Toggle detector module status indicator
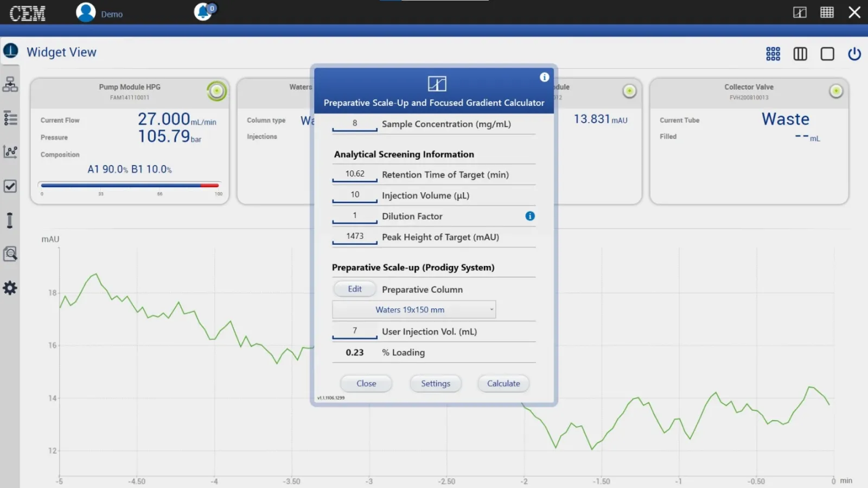868x488 pixels. click(x=629, y=91)
